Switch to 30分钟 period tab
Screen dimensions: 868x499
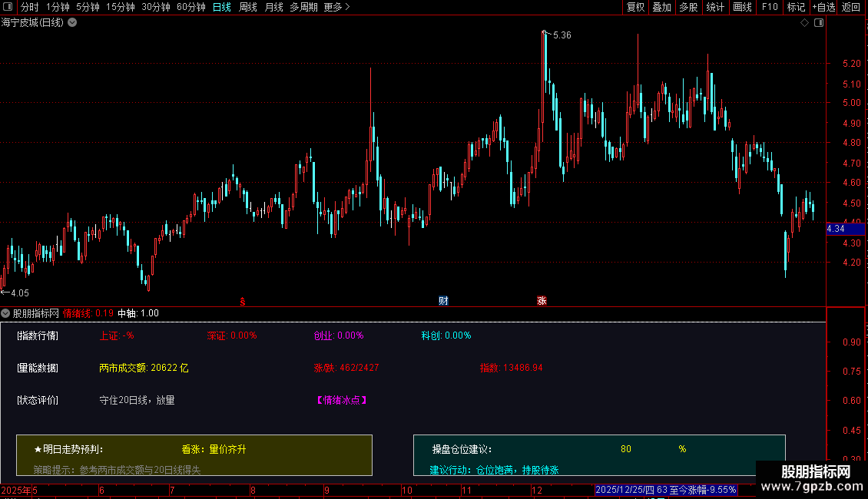pos(156,7)
